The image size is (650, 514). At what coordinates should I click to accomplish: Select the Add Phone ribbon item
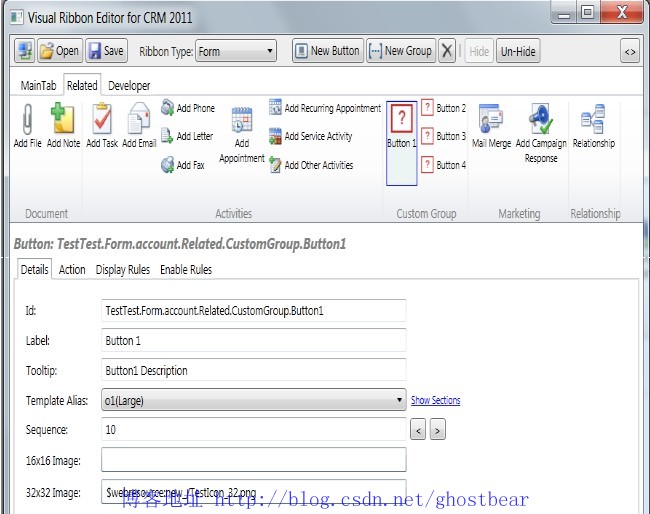[x=188, y=108]
